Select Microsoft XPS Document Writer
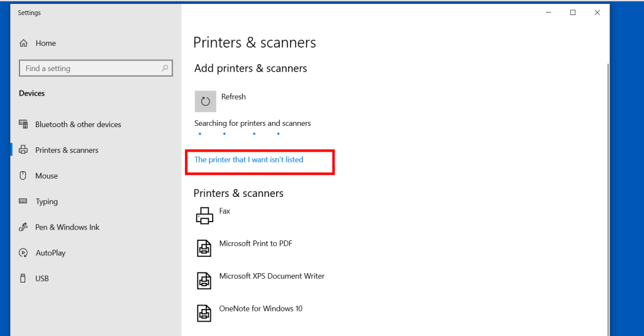The image size is (644, 336). (272, 276)
